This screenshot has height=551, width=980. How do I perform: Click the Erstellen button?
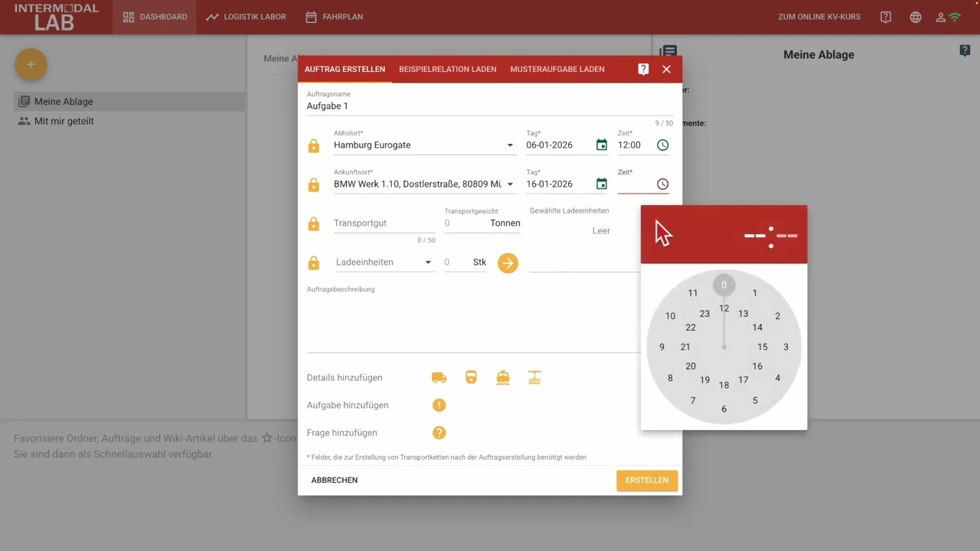pyautogui.click(x=647, y=480)
